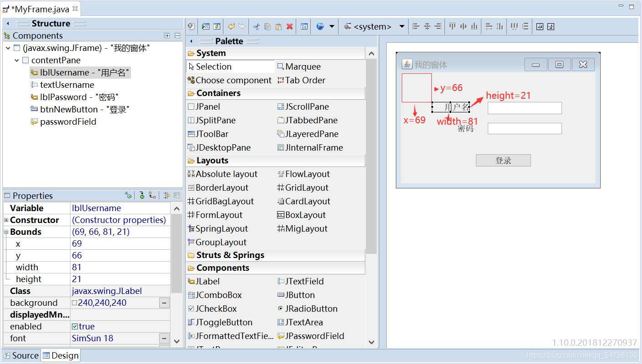
Task: Collapse the Bounds property group
Action: (x=6, y=232)
